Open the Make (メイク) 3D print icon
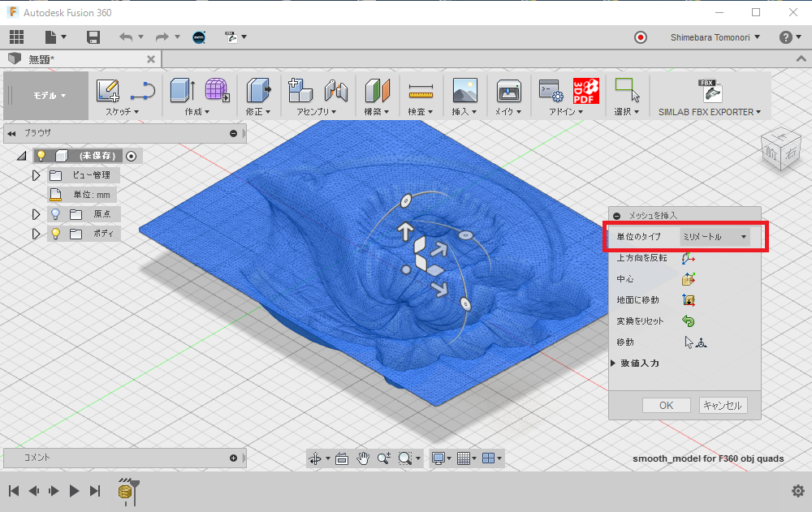Viewport: 812px width, 512px height. [x=508, y=91]
